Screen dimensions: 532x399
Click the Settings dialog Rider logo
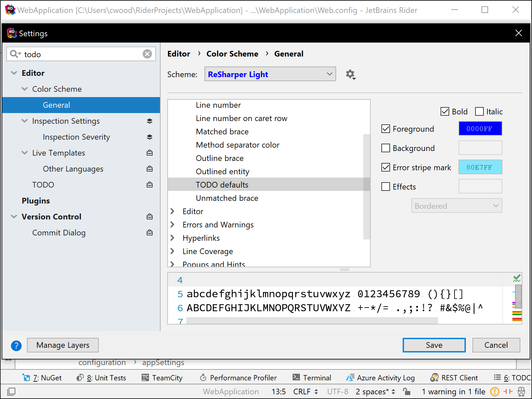point(12,33)
